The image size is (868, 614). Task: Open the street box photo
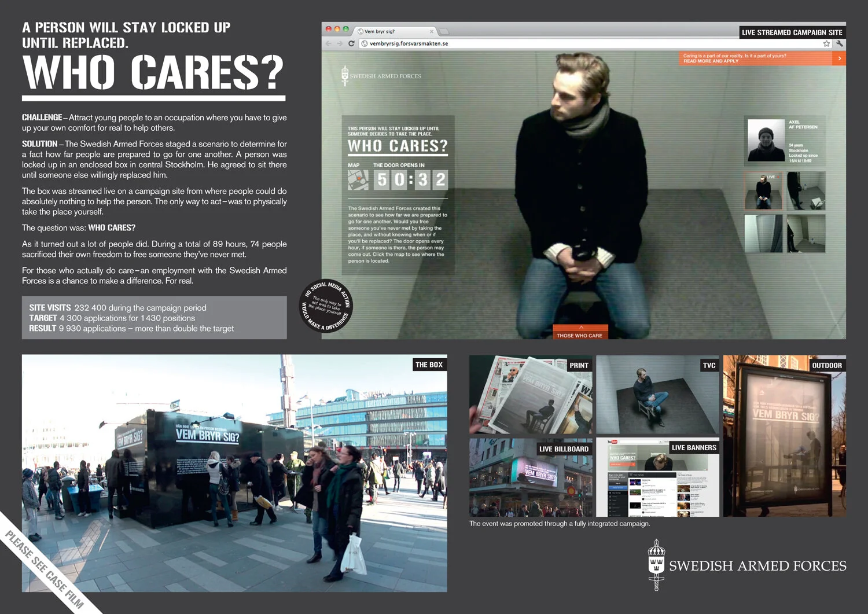click(x=234, y=473)
